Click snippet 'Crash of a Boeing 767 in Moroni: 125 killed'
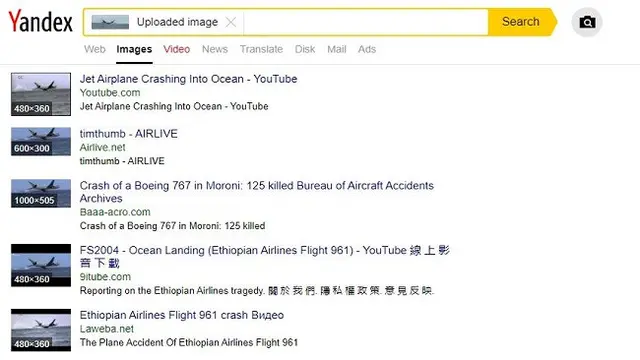Image resolution: width=640 pixels, height=360 pixels. [x=172, y=226]
